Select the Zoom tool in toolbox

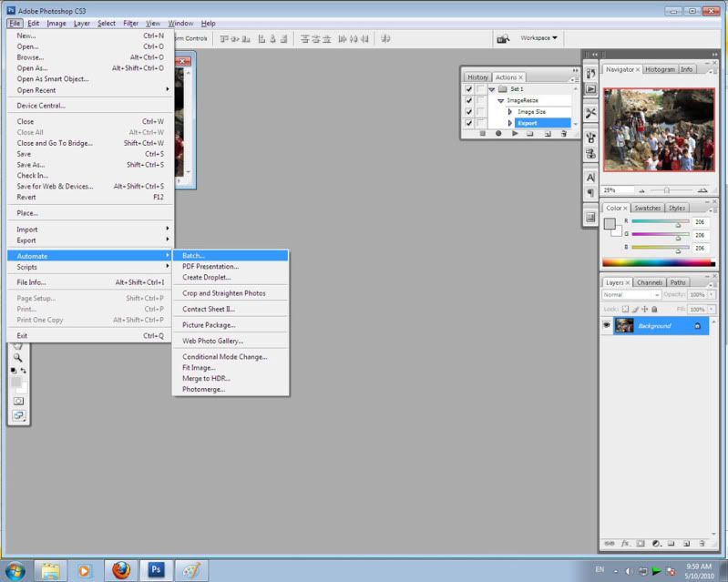(x=17, y=358)
